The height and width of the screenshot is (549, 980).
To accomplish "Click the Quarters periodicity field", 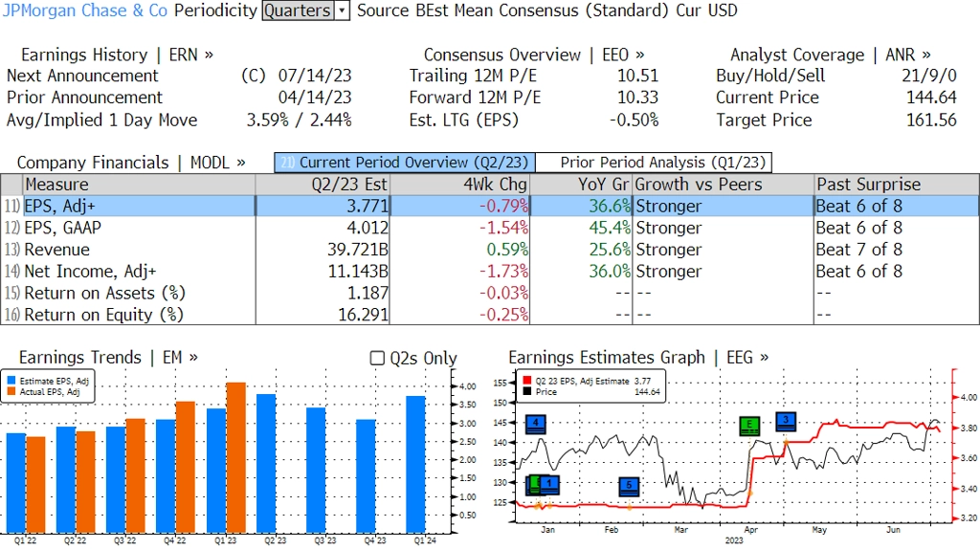I will 298,11.
